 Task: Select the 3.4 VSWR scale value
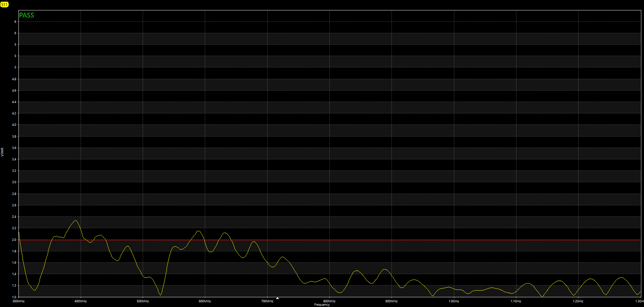(14, 159)
